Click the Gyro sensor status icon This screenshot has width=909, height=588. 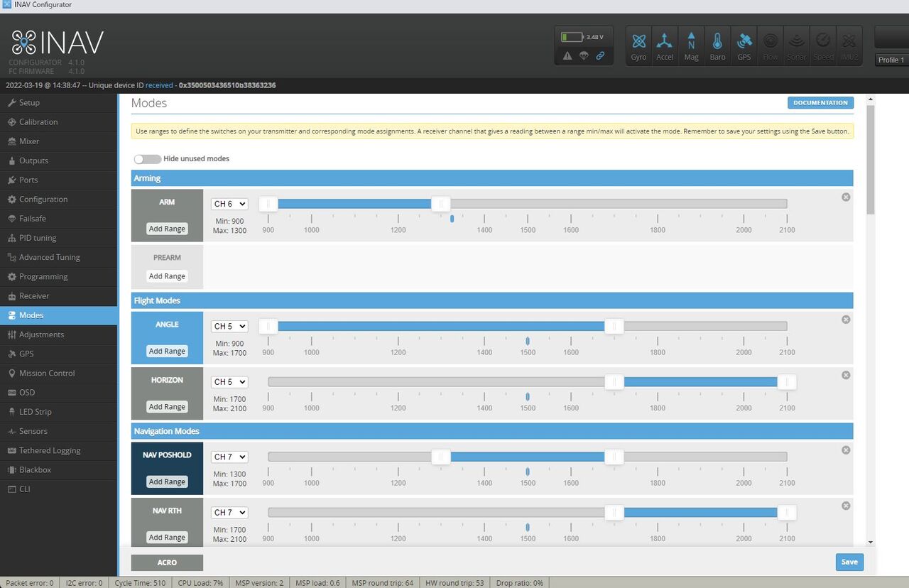[x=638, y=46]
